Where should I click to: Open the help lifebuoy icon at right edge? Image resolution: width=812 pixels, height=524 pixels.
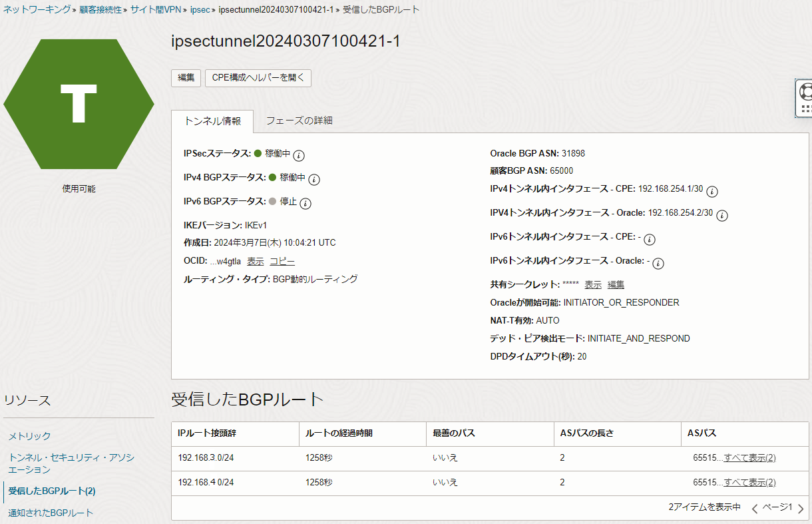(805, 91)
